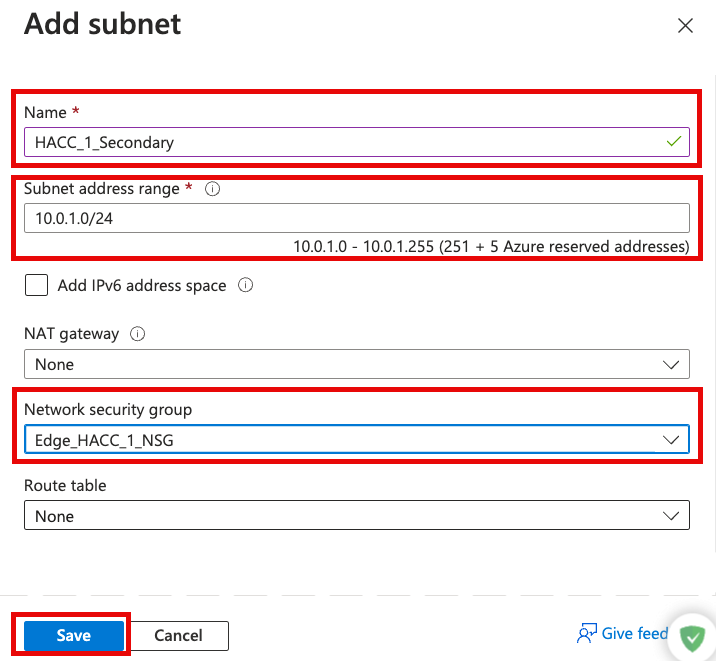Image resolution: width=716 pixels, height=661 pixels.
Task: Enable Add IPv6 address space checkbox
Action: pos(37,285)
